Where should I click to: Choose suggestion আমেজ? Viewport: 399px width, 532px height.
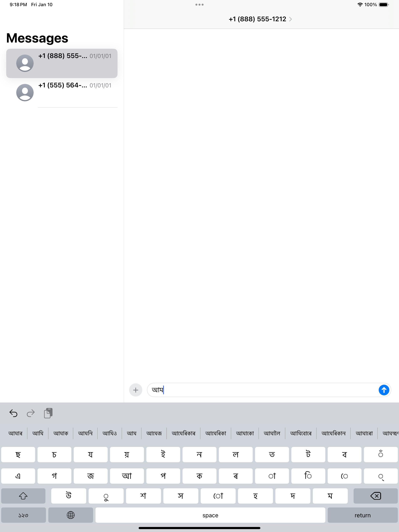coord(154,433)
